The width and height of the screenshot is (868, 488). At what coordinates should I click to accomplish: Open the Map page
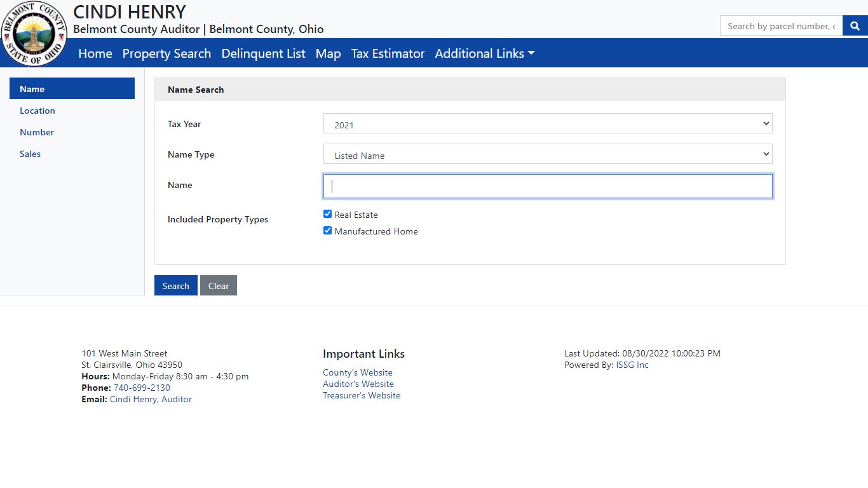(x=328, y=53)
